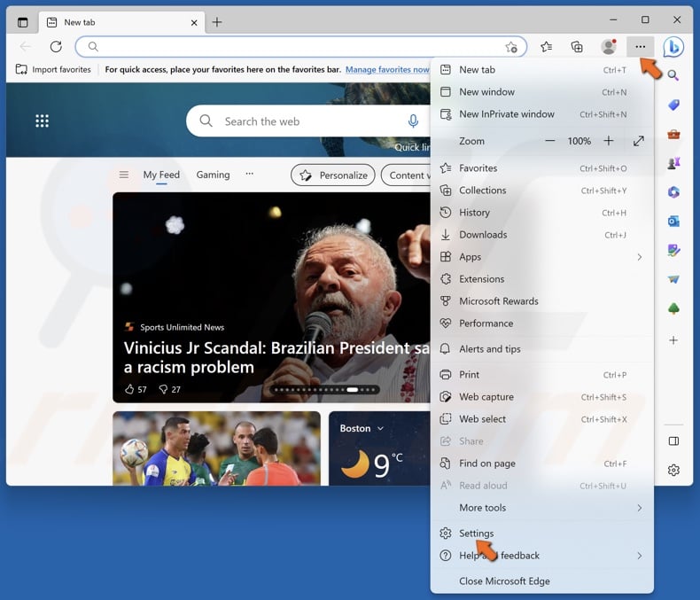Viewport: 700px width, 600px height.
Task: Select the Gaming tab
Action: click(213, 175)
